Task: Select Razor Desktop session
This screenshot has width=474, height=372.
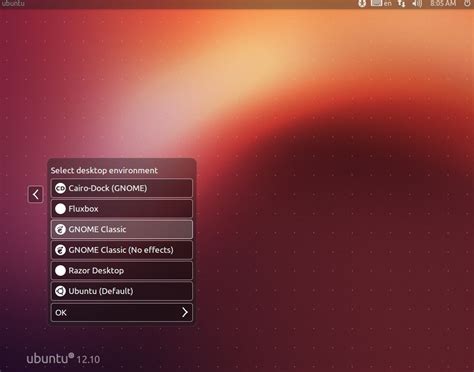Action: pyautogui.click(x=122, y=271)
